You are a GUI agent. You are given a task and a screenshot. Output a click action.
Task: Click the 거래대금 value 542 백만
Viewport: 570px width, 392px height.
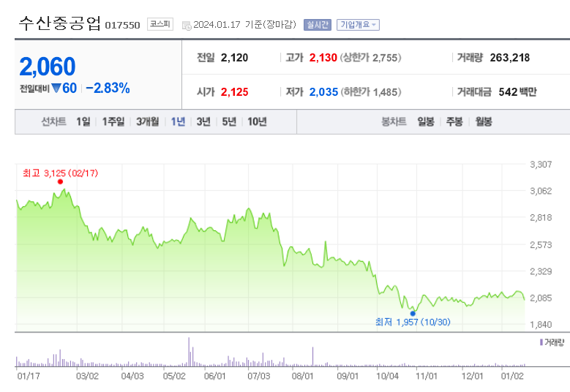517,92
